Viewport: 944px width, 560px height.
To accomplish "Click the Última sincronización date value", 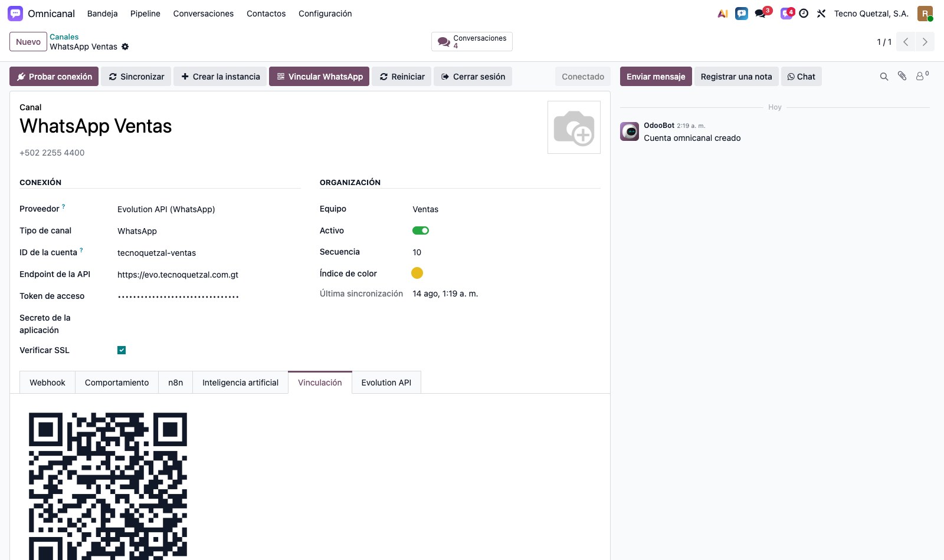I will coord(445,294).
